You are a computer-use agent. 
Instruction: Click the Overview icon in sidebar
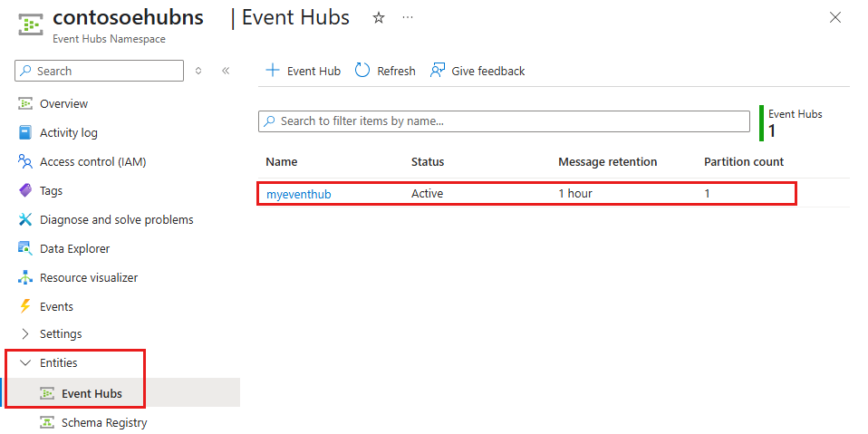point(25,104)
